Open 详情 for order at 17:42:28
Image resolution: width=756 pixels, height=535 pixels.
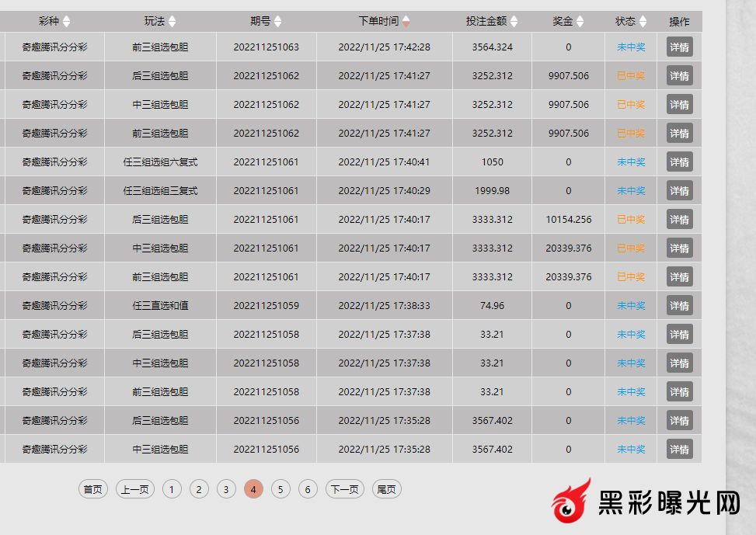point(679,47)
